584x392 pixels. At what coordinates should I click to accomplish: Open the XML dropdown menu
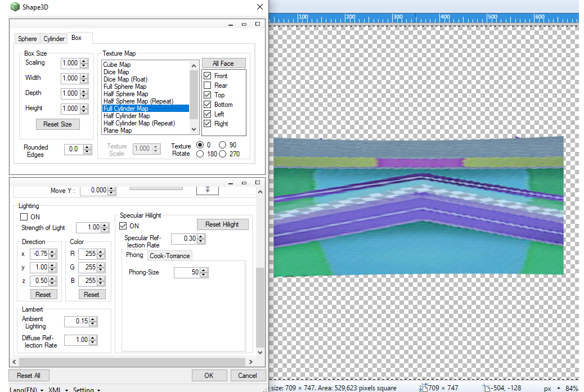(x=59, y=389)
